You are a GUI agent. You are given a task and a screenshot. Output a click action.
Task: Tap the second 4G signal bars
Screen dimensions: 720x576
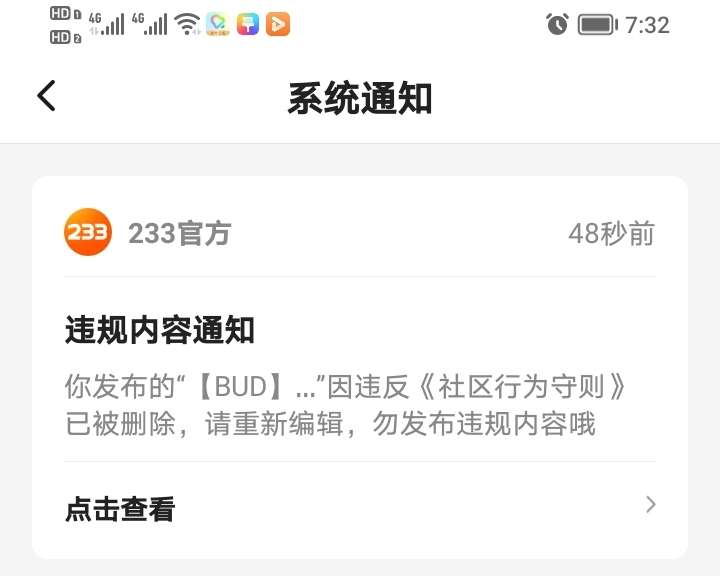coord(149,24)
